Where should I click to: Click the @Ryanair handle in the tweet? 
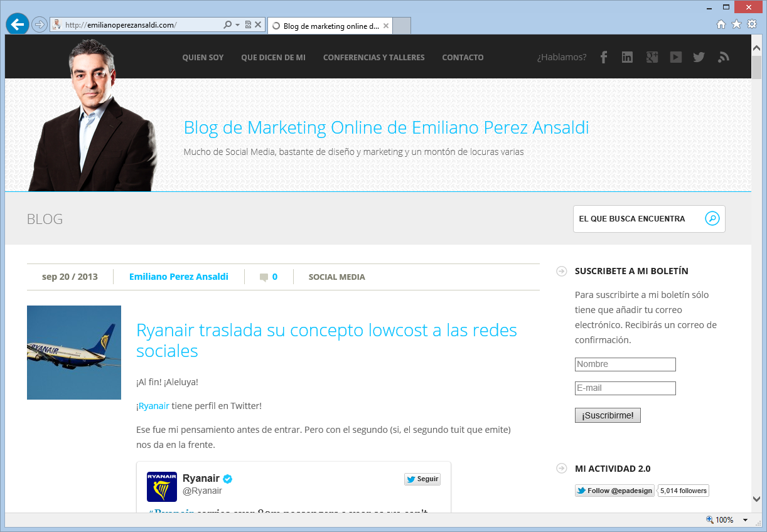click(202, 491)
